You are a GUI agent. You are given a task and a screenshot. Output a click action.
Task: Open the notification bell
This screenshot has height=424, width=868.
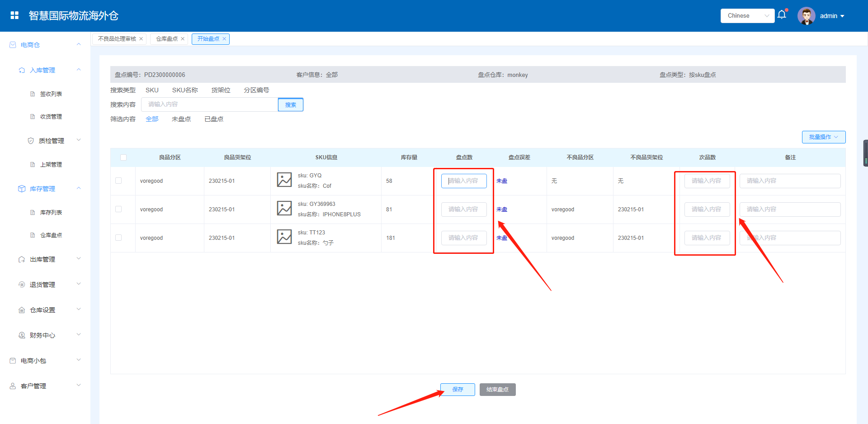click(782, 15)
